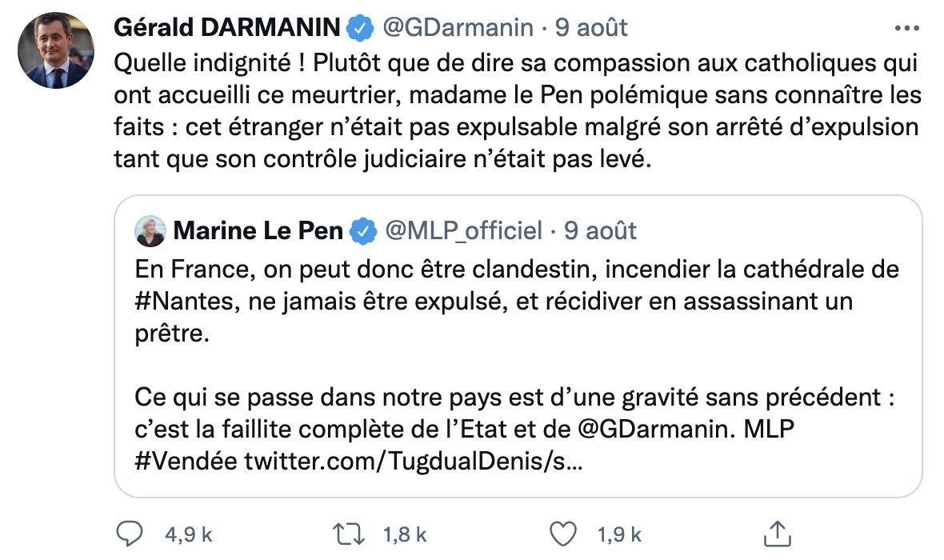Click the main tweet's 9 août timestamp
Viewport: 944px width, 560px height.
tap(592, 28)
